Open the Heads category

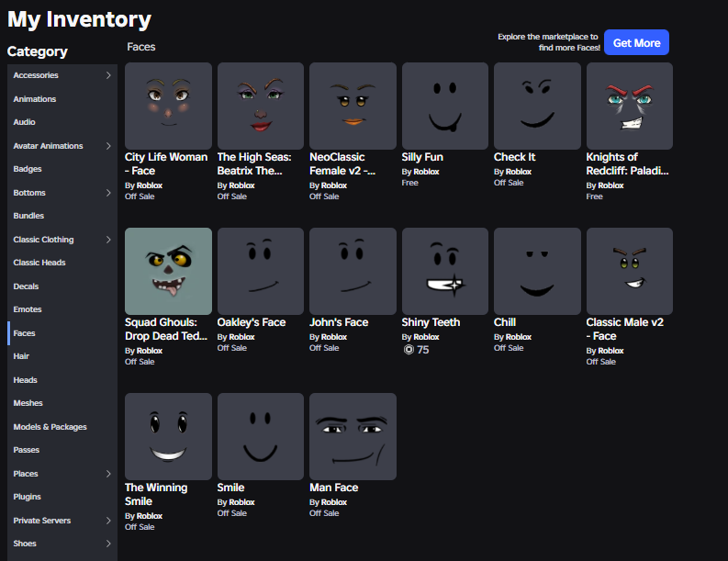(62, 380)
